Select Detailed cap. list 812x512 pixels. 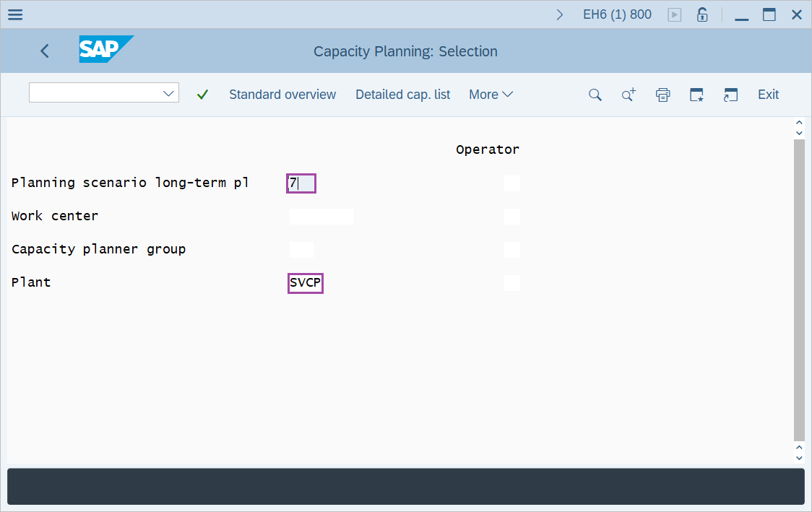[x=402, y=95]
